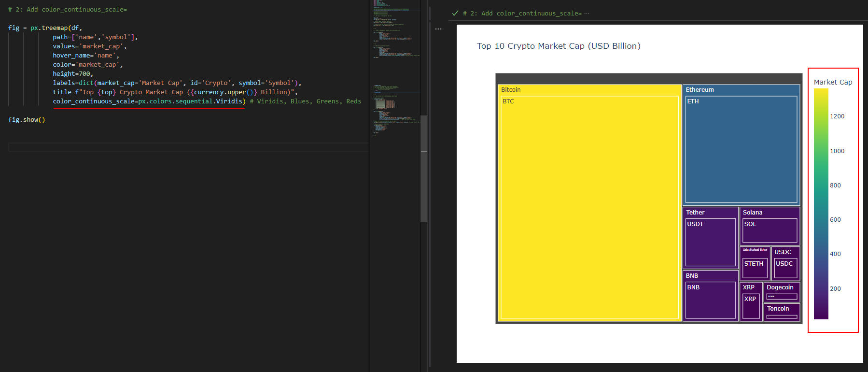The height and width of the screenshot is (372, 868).
Task: Click the 'title=f"Top {top}' code line
Action: 175,92
